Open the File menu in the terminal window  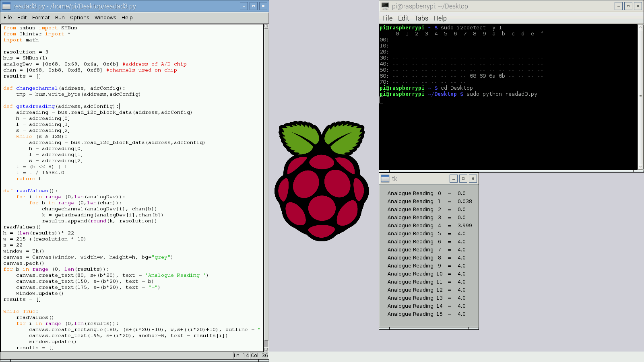(387, 19)
